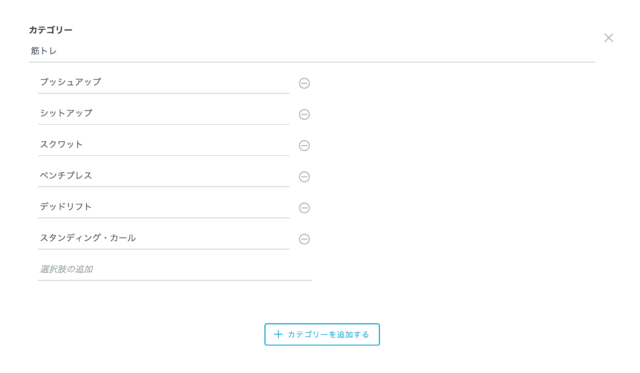Edit the スクワット option field
640x373 pixels.
click(x=164, y=144)
